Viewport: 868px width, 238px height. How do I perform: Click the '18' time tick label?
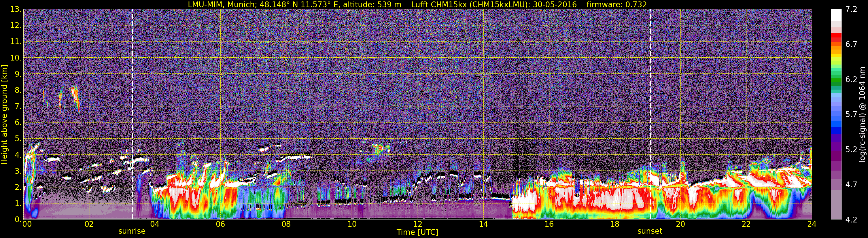[x=614, y=224]
